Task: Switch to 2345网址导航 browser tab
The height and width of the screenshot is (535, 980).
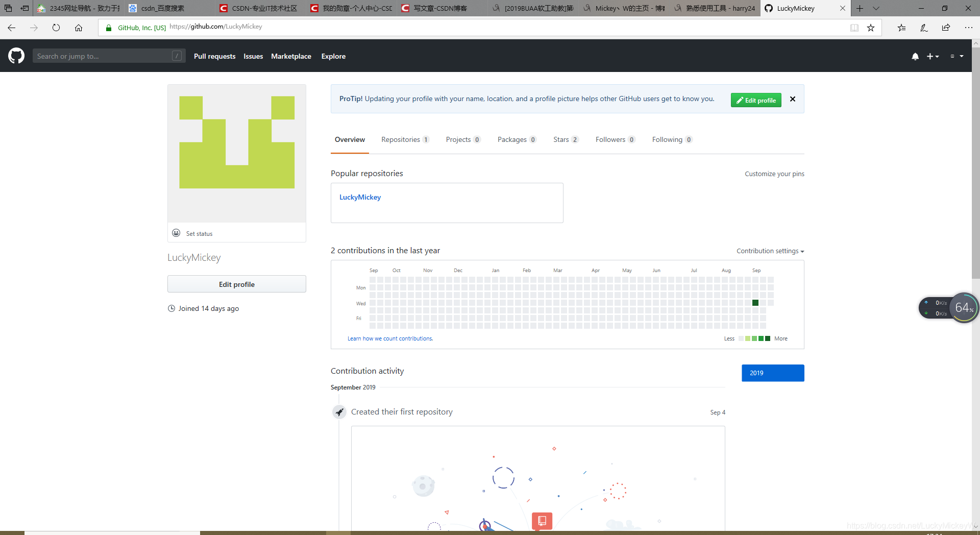Action: tap(79, 8)
